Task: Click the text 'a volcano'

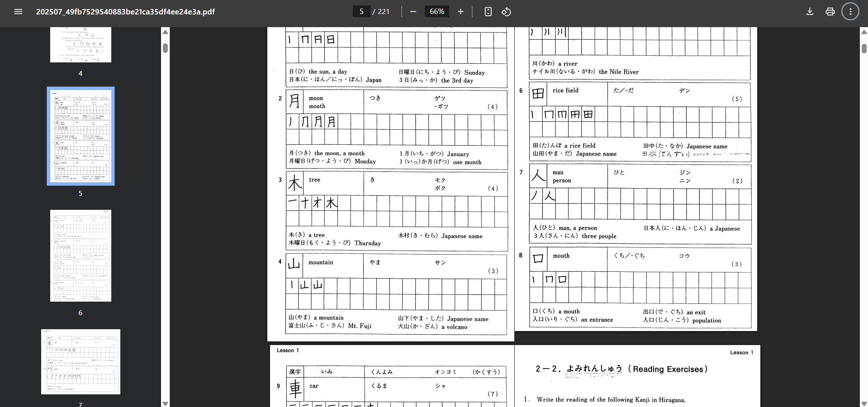Action: pyautogui.click(x=454, y=327)
